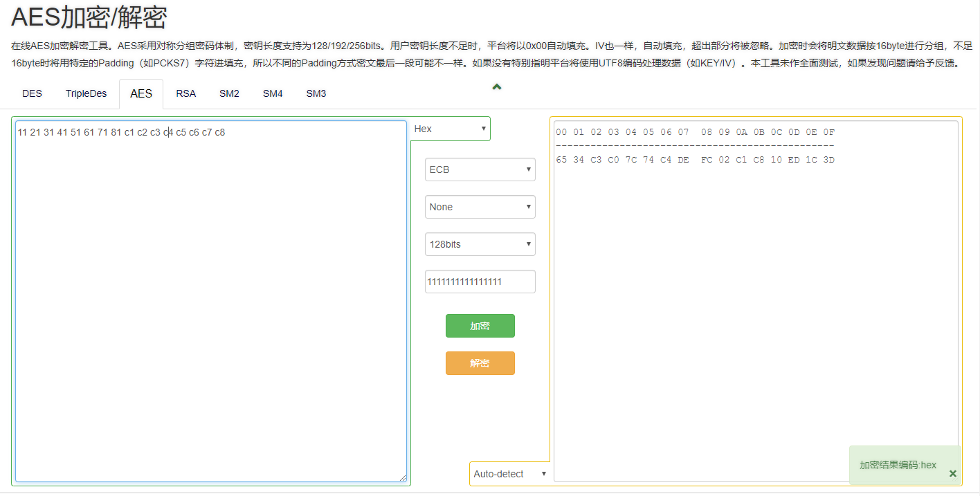Open the RSA tab

coord(185,94)
